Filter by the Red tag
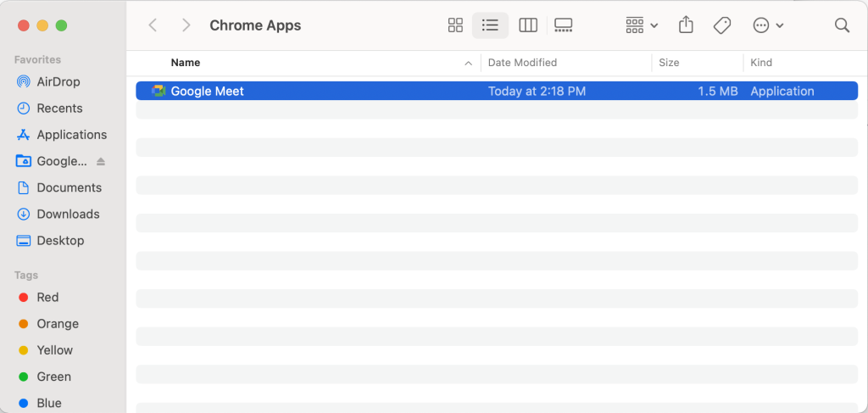 47,298
